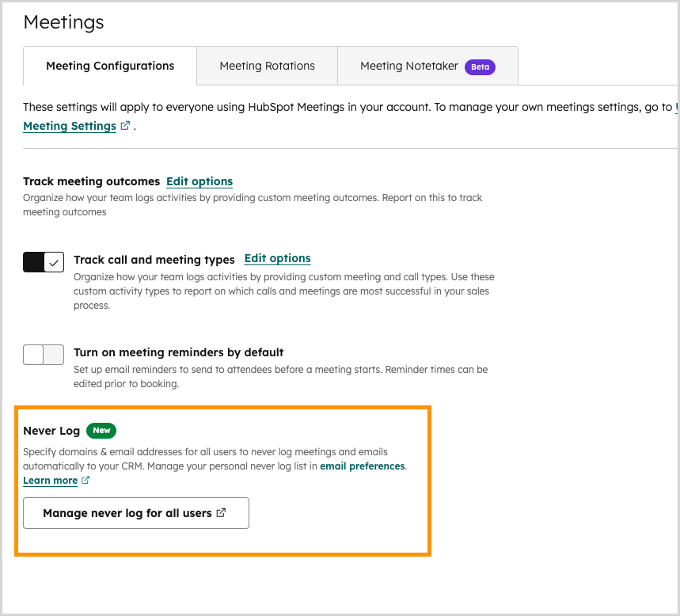The image size is (680, 616).
Task: Click Edit options next to Track meeting outcomes
Action: pyautogui.click(x=199, y=181)
